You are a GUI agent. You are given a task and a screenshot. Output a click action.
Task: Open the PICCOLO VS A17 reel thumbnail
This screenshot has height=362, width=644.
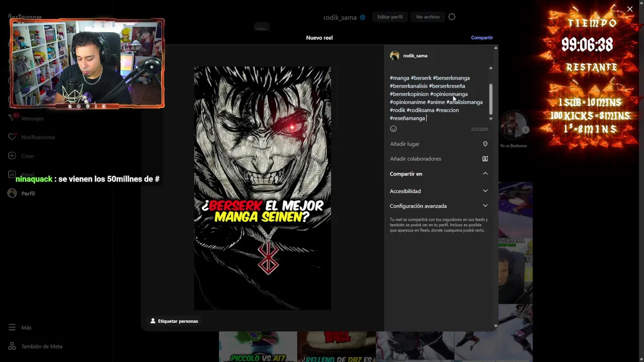click(x=258, y=346)
